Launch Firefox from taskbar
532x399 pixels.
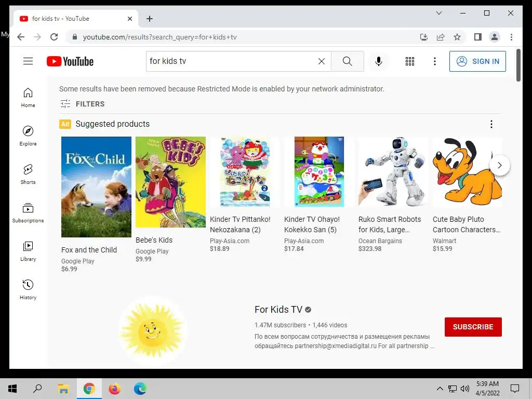(x=115, y=389)
